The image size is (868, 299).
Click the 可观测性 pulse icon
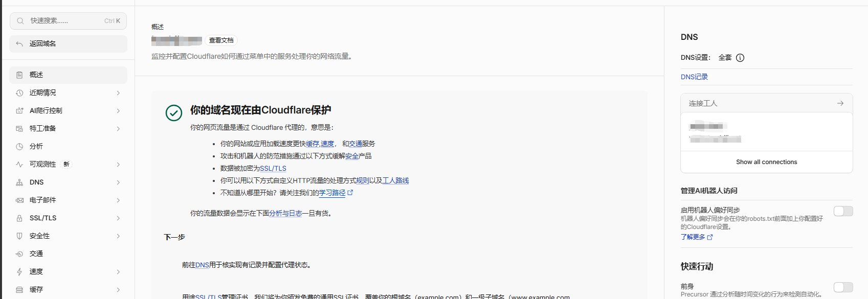coord(19,165)
